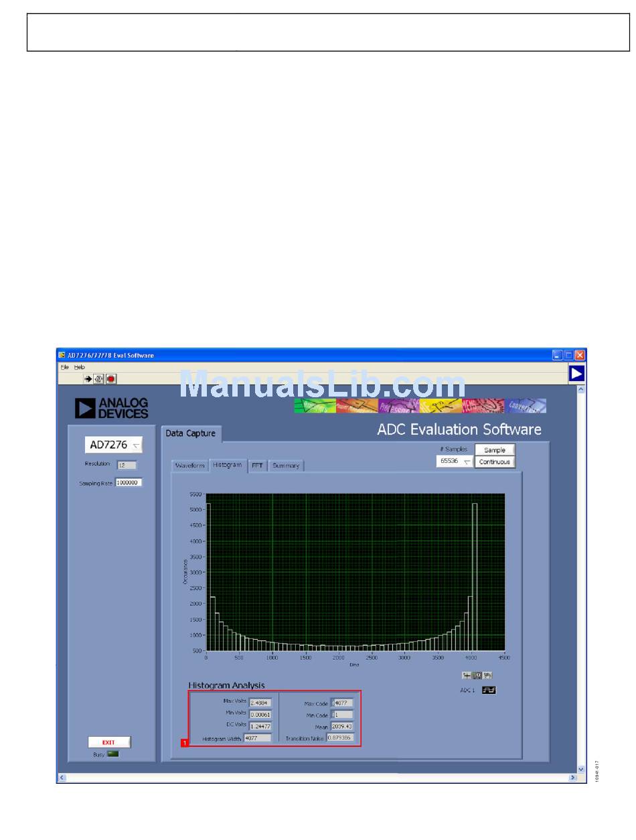Open the Summary tab
Image resolution: width=636 pixels, height=840 pixels.
click(x=286, y=466)
